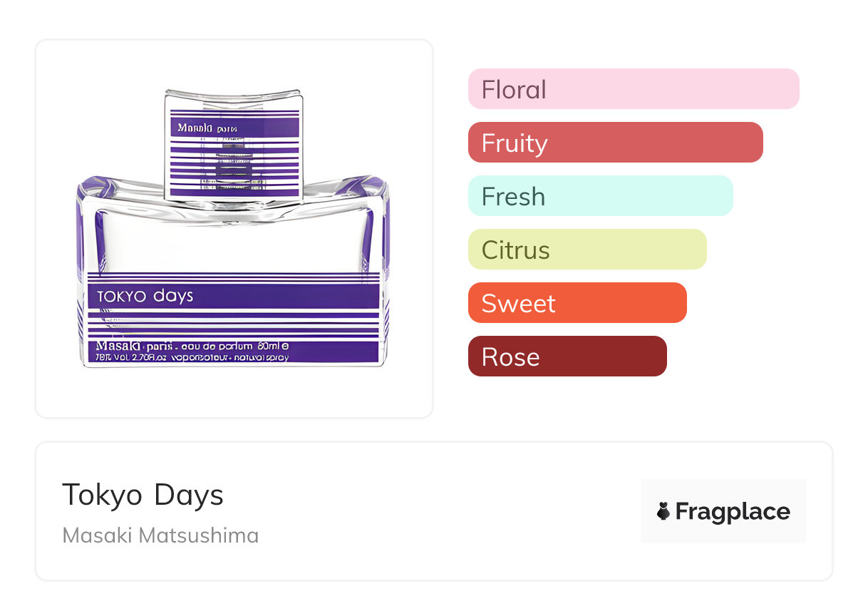Screen dimensions: 868x616
Task: Click the "VOL" fine print line on the bottle
Action: click(192, 357)
